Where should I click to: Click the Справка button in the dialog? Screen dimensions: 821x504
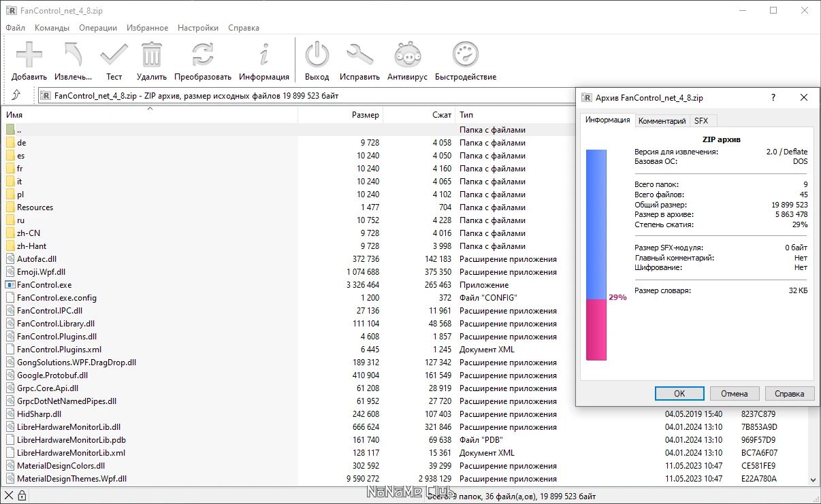pos(789,393)
